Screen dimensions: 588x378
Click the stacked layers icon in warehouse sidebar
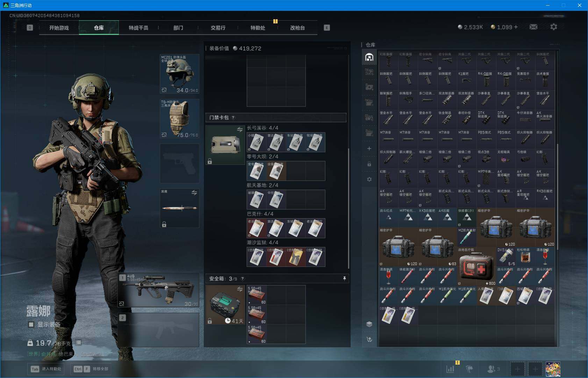(369, 324)
